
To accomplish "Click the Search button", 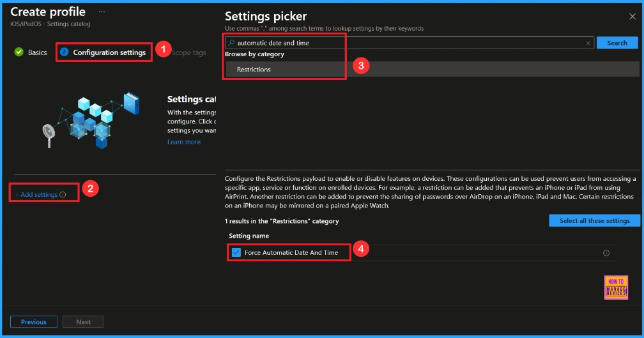I will coord(617,43).
